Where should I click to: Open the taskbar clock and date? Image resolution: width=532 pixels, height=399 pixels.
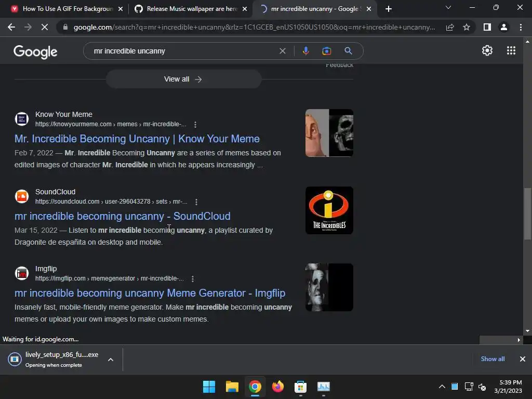coord(508,387)
